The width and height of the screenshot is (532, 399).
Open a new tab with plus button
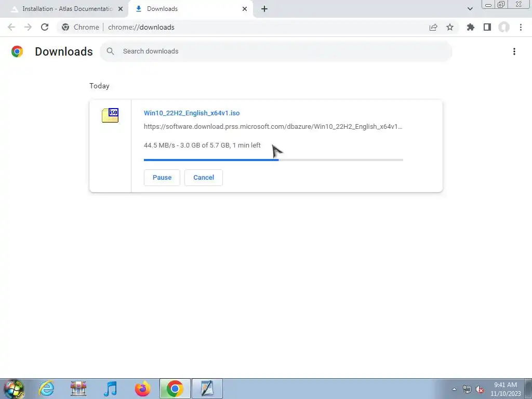pyautogui.click(x=264, y=9)
